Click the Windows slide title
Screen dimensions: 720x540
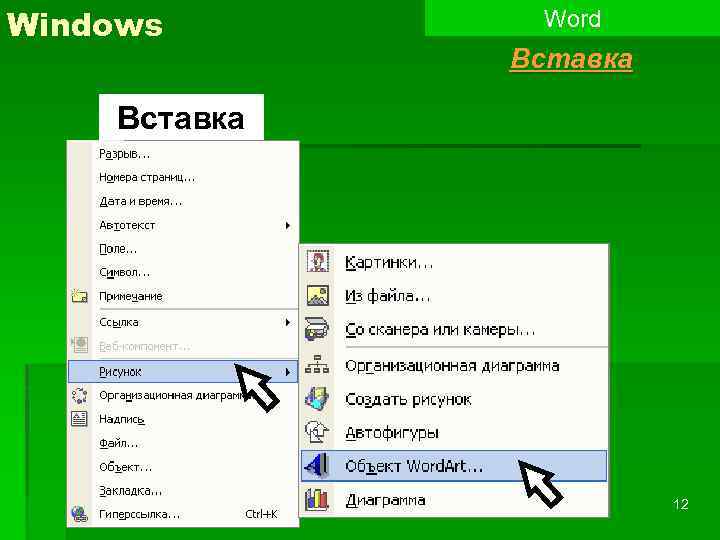[x=85, y=24]
